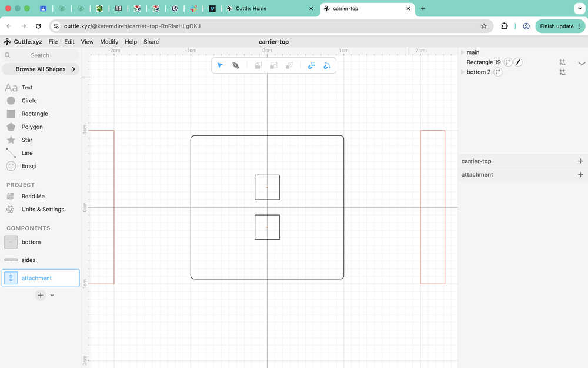Click Rectangle 19 stroke style badge
The image size is (588, 368).
(518, 62)
